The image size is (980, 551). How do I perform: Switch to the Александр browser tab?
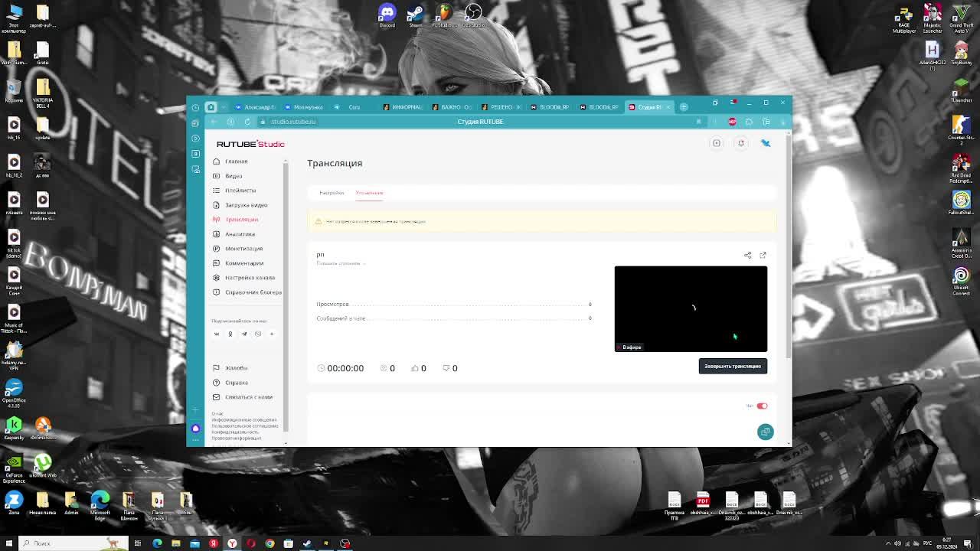click(255, 107)
